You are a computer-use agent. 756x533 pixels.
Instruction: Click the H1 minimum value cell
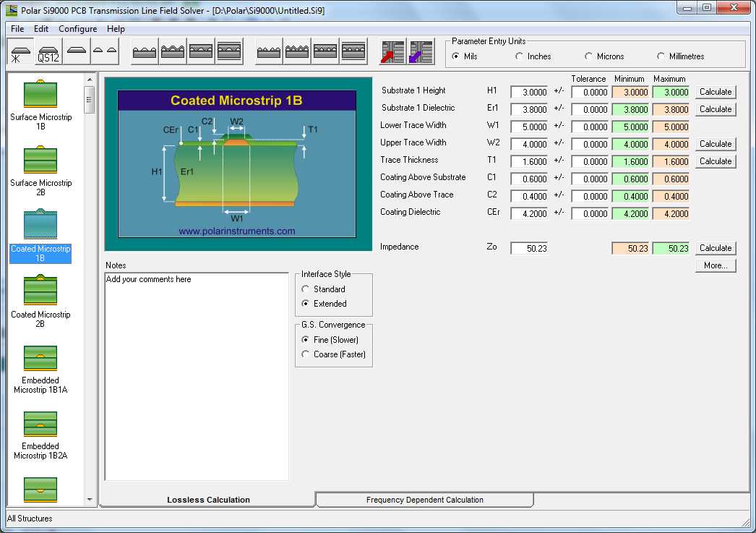pyautogui.click(x=631, y=92)
